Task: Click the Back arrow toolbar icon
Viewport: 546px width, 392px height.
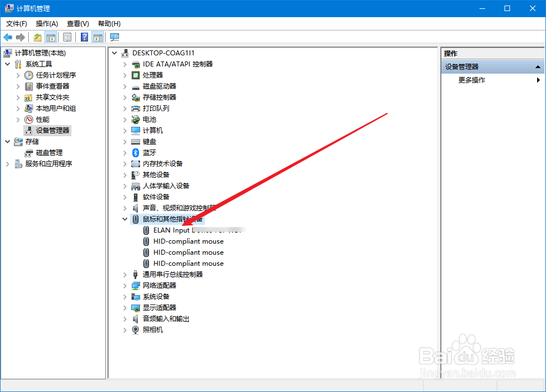Action: point(8,37)
